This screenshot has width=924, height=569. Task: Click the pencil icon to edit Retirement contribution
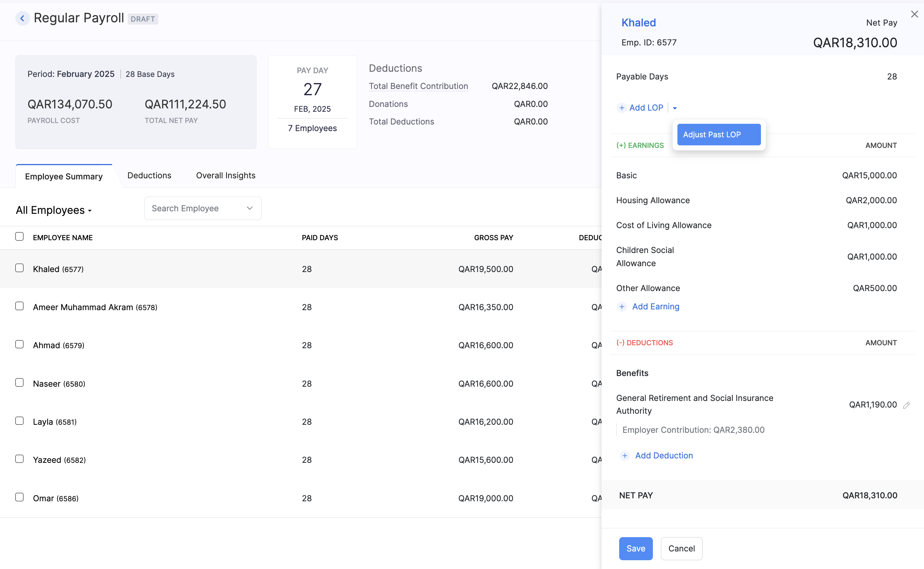[x=907, y=405]
